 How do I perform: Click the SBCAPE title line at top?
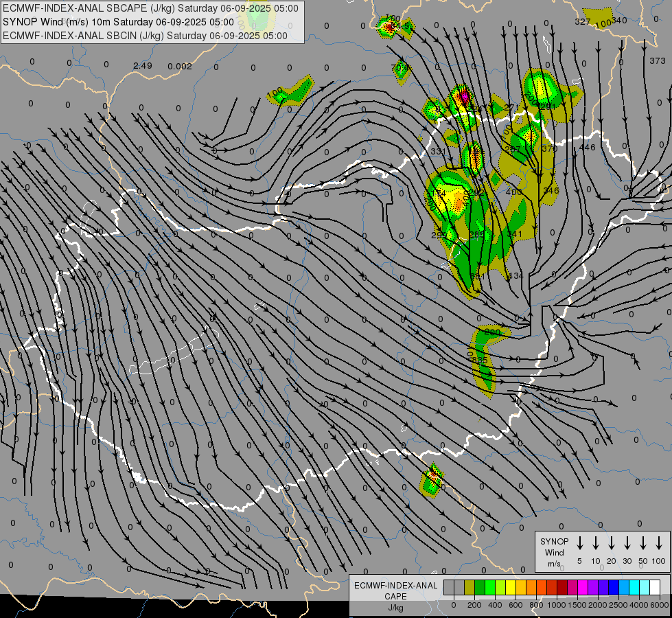[x=150, y=8]
